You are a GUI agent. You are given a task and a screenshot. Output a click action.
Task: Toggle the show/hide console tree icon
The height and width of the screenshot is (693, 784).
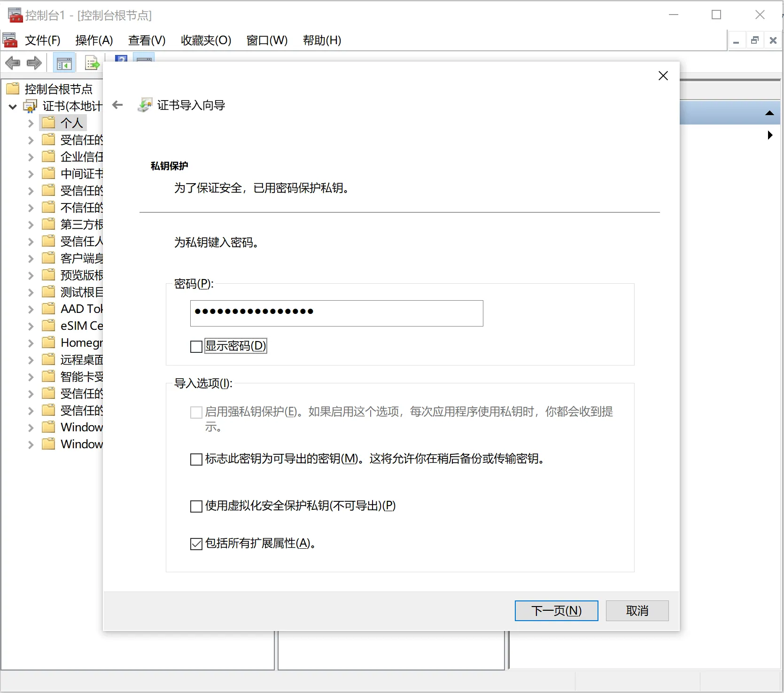(x=64, y=63)
